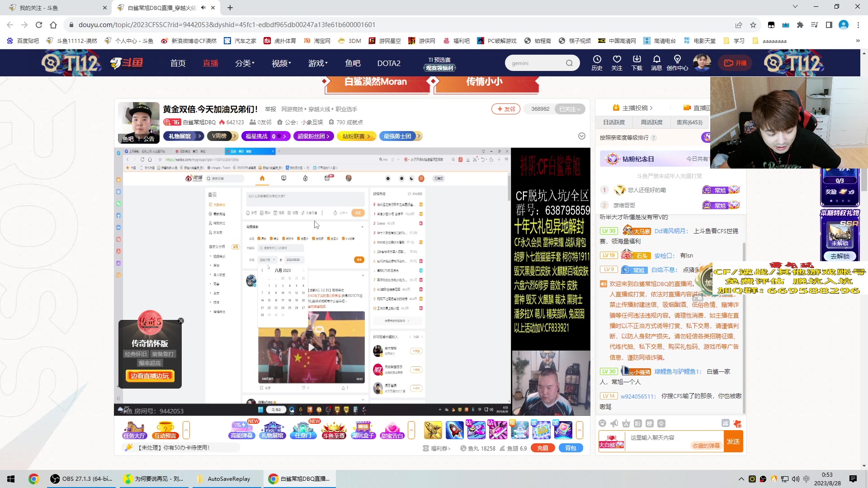Open Chrome tab search dropdown arrow
868x488 pixels.
tap(795, 7)
